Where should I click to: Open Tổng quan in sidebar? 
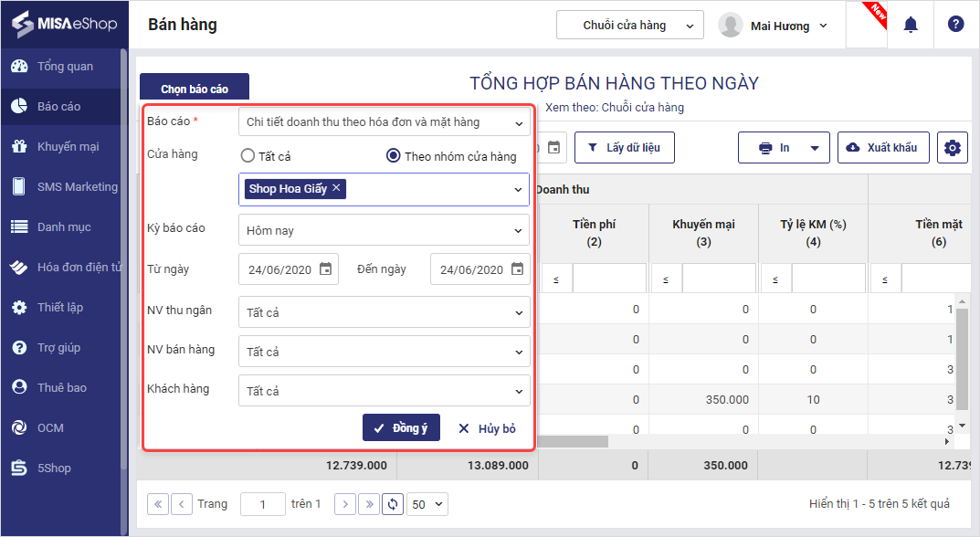click(x=62, y=67)
